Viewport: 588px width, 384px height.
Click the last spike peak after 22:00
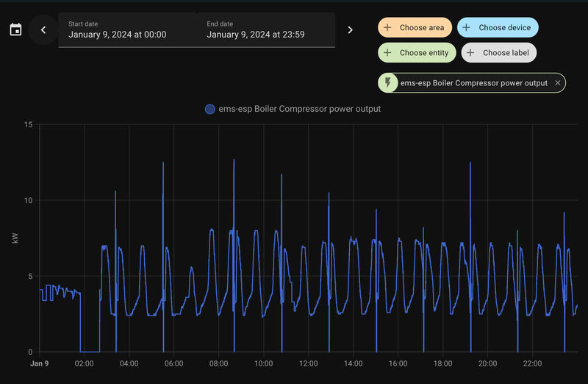(x=564, y=213)
